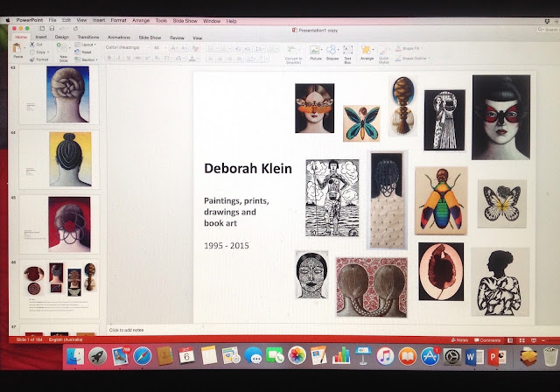Click English (Australia) language in status bar

click(x=66, y=339)
